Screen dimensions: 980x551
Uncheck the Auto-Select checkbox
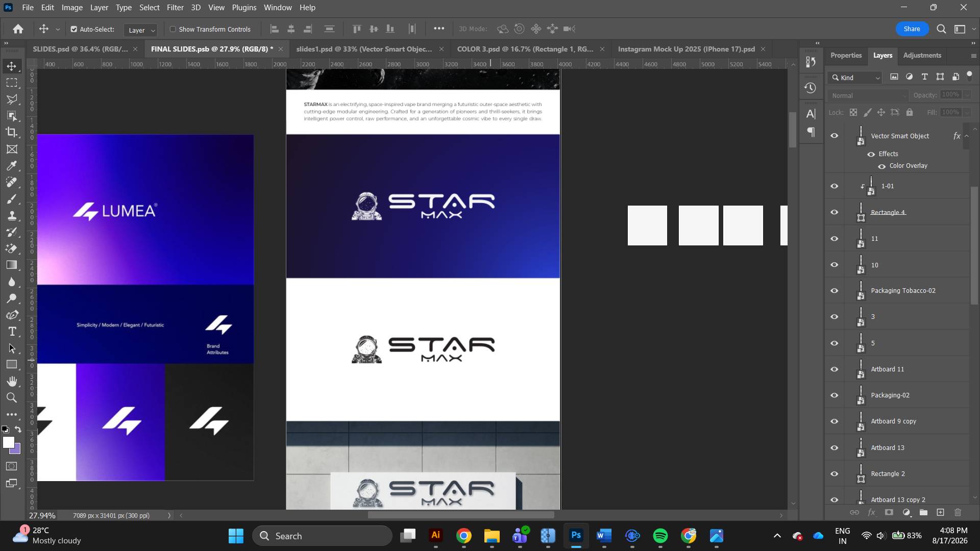point(74,29)
